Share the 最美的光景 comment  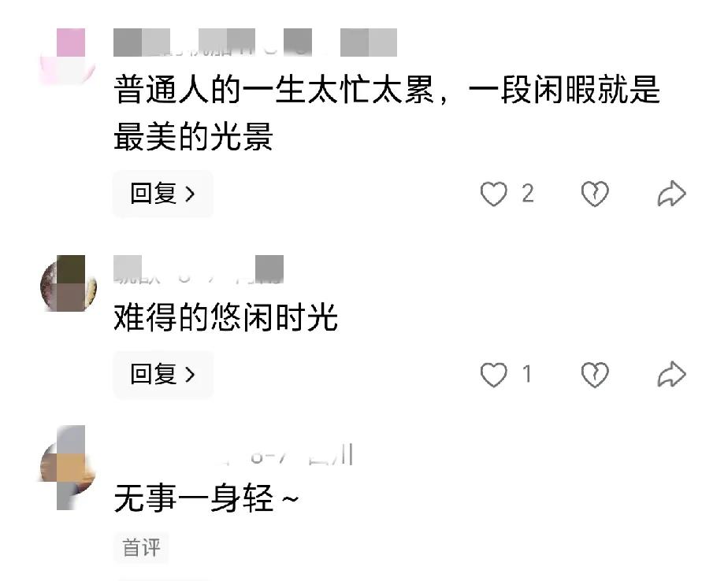(x=671, y=194)
